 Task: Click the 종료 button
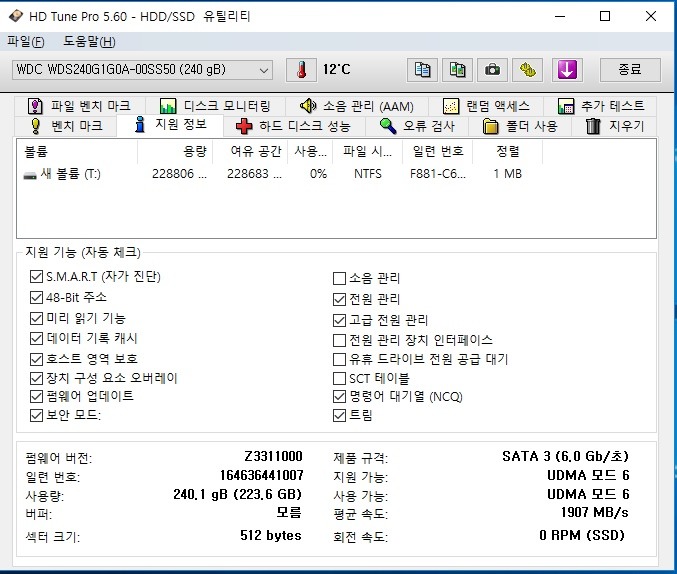[630, 70]
